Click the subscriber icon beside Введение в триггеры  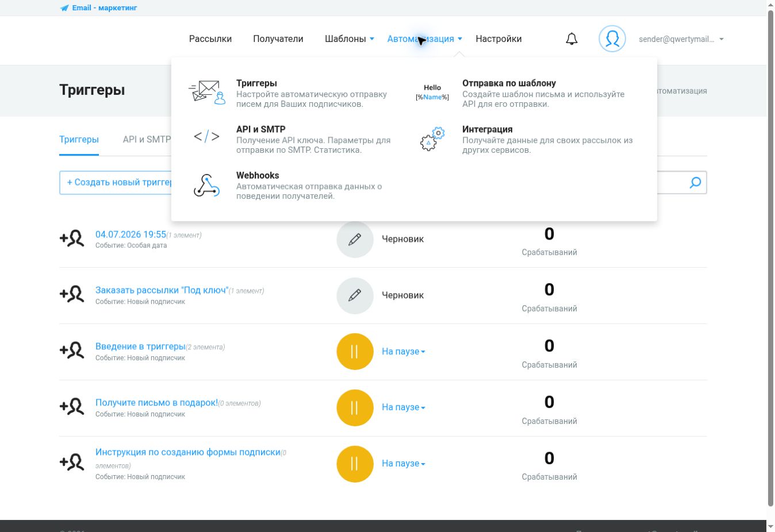tap(72, 350)
